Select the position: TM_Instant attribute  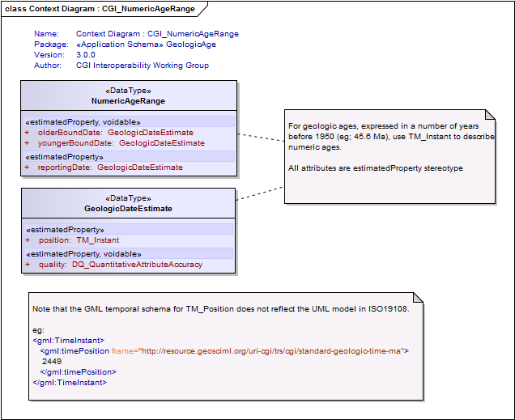click(x=72, y=240)
